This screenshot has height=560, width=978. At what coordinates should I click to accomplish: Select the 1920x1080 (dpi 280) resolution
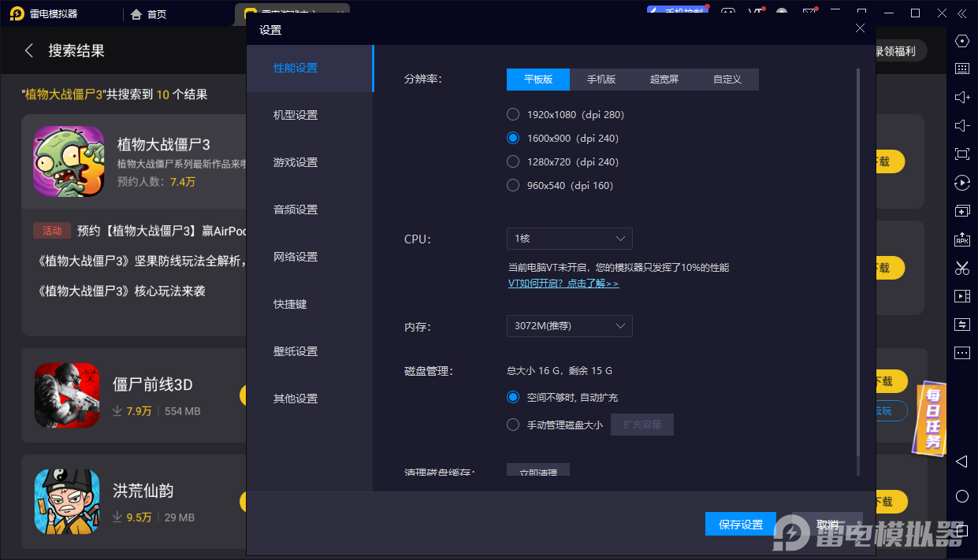click(x=513, y=115)
